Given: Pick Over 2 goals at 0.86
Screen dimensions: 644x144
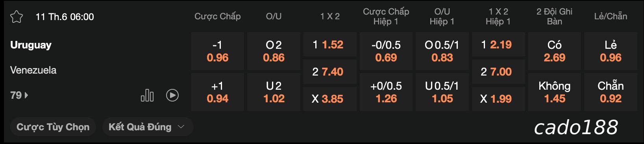Looking at the screenshot, I should tap(274, 52).
